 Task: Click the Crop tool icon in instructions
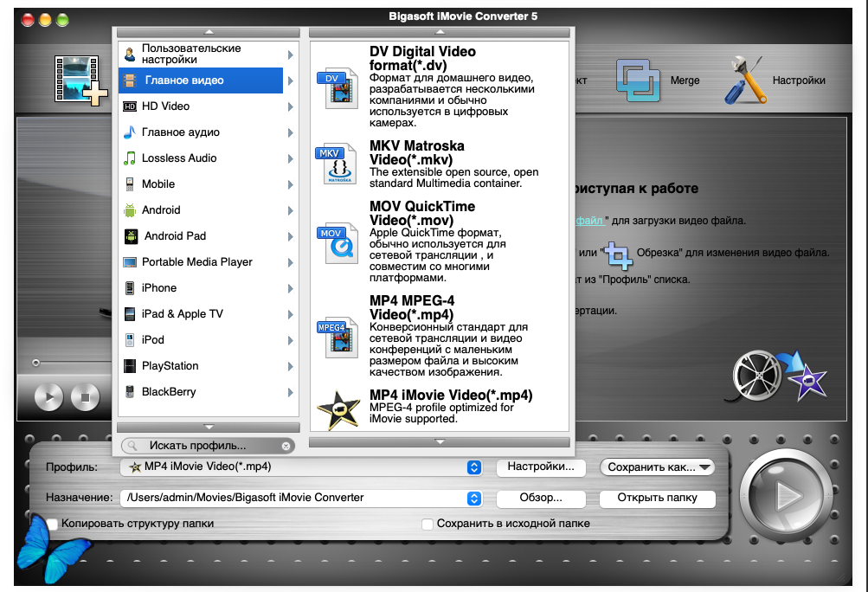click(618, 254)
